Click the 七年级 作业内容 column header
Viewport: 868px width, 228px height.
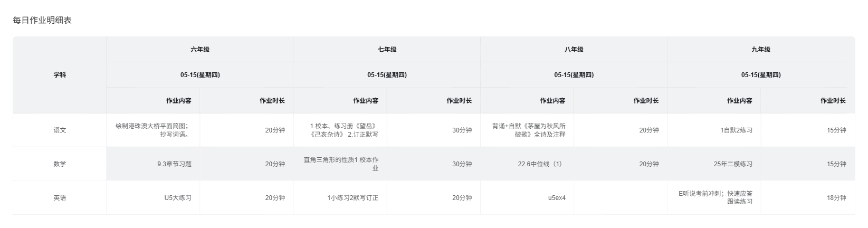(x=340, y=100)
